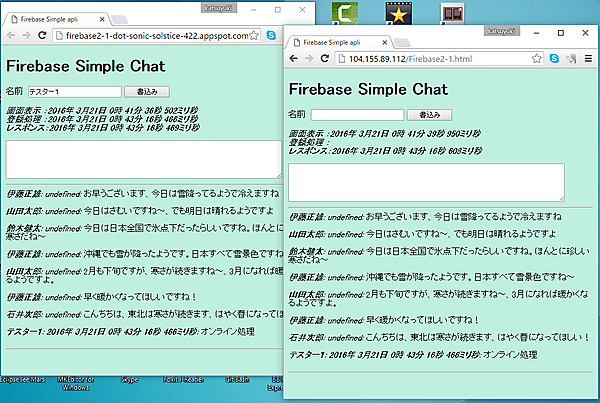Reload the 104.155.89.112 page
The height and width of the screenshot is (403, 600).
324,59
